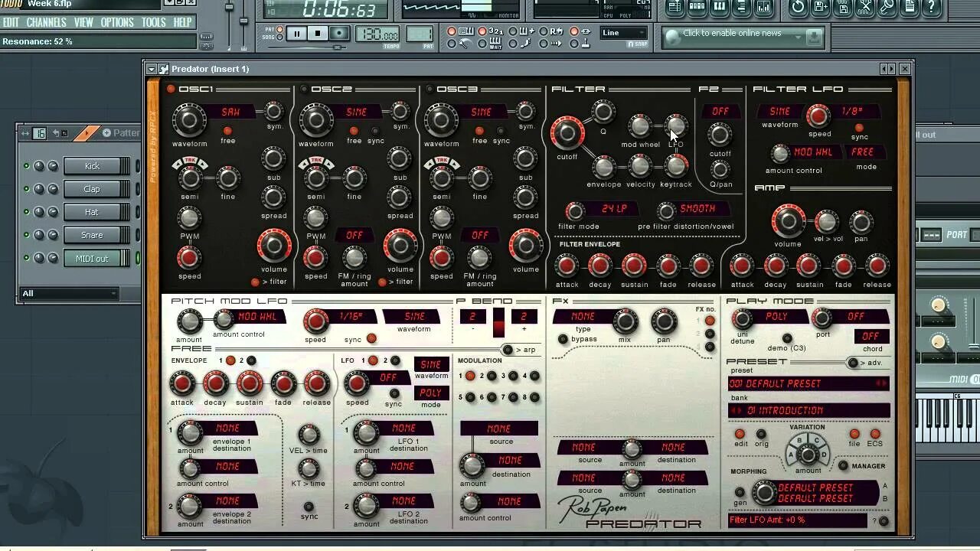Click the FX mix knob
Viewport: 980px width, 551px height.
[x=625, y=321]
